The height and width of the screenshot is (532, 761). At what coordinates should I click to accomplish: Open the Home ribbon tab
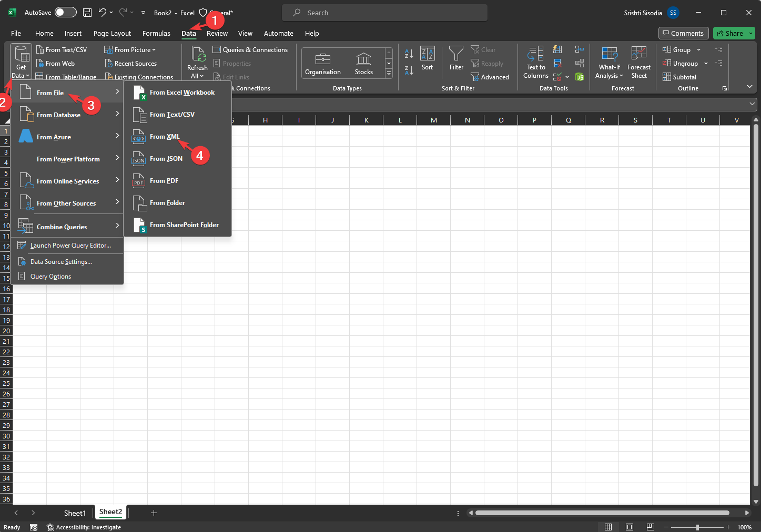click(44, 33)
